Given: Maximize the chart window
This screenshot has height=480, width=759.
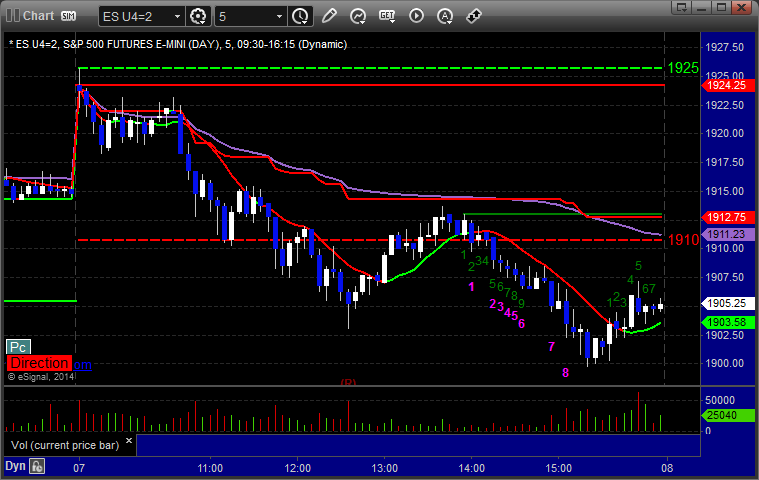Looking at the screenshot, I should (721, 7).
